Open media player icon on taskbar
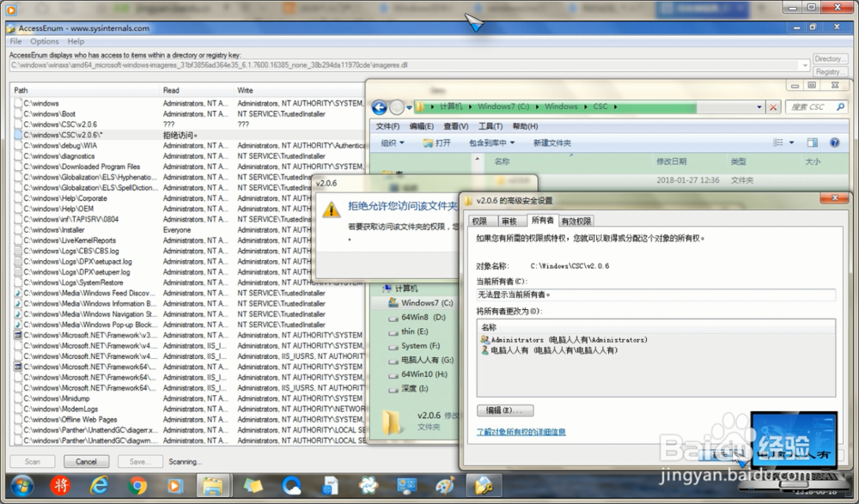 point(174,485)
